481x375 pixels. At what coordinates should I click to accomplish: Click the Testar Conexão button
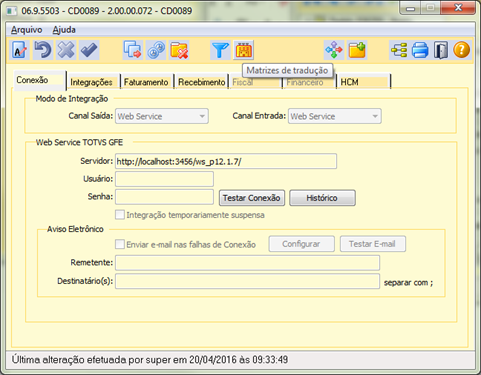tap(252, 198)
